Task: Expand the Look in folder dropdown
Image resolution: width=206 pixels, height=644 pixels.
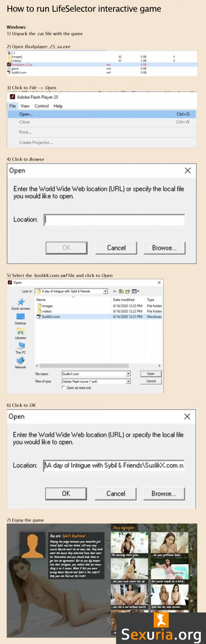Action: [x=105, y=291]
